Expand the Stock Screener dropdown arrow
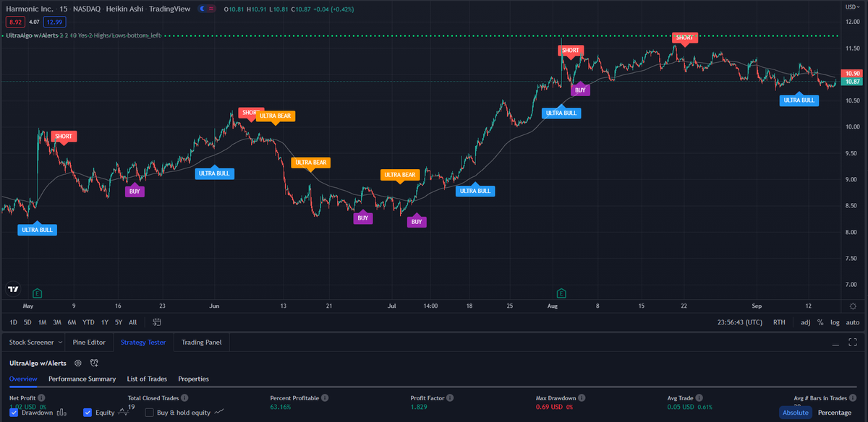Screen dimensions: 868x422 tap(59, 342)
